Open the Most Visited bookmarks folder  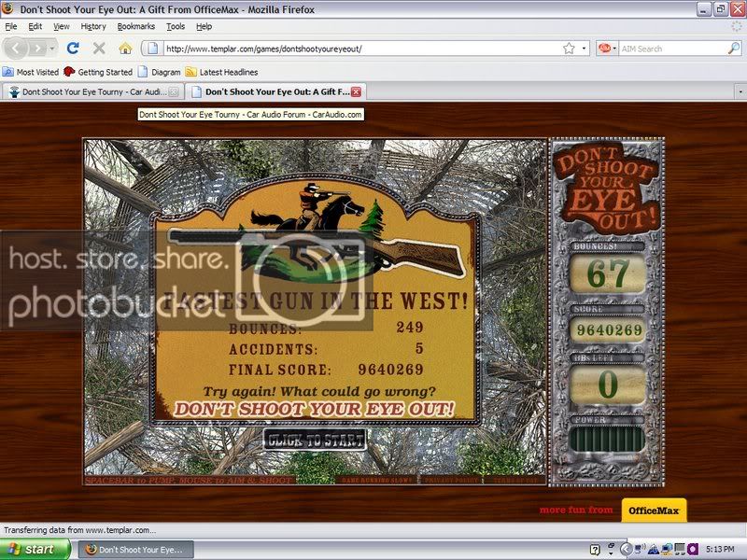click(31, 72)
